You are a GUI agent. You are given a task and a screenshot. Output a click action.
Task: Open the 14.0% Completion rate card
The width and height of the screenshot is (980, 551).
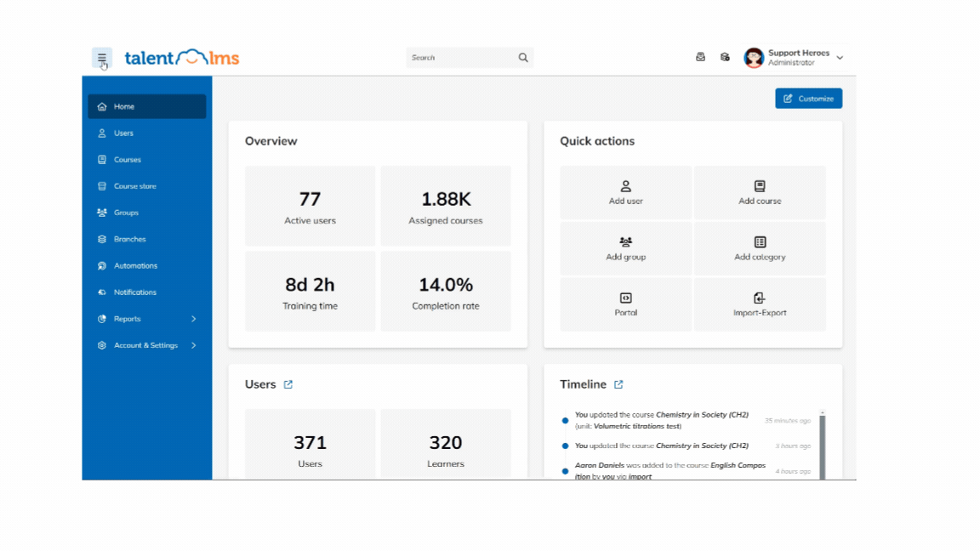tap(446, 291)
